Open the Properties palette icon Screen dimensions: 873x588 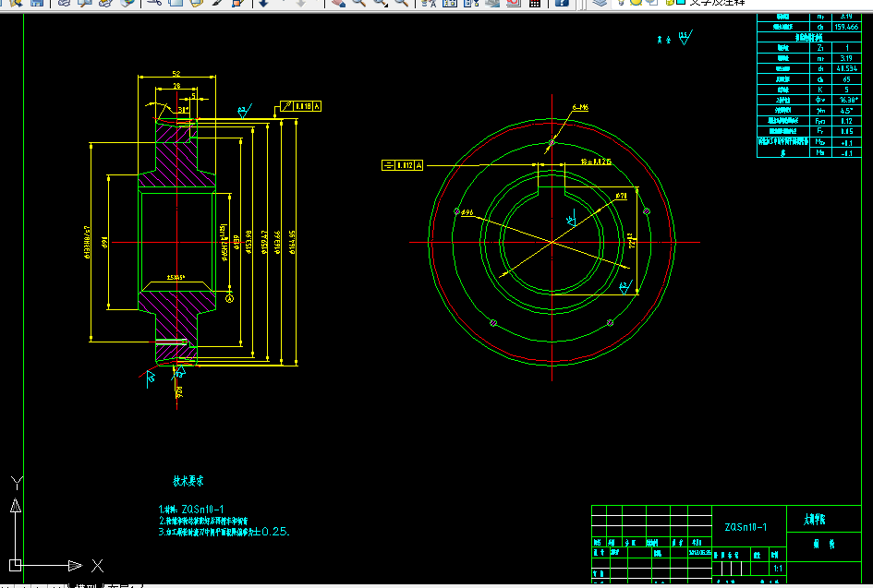point(428,3)
